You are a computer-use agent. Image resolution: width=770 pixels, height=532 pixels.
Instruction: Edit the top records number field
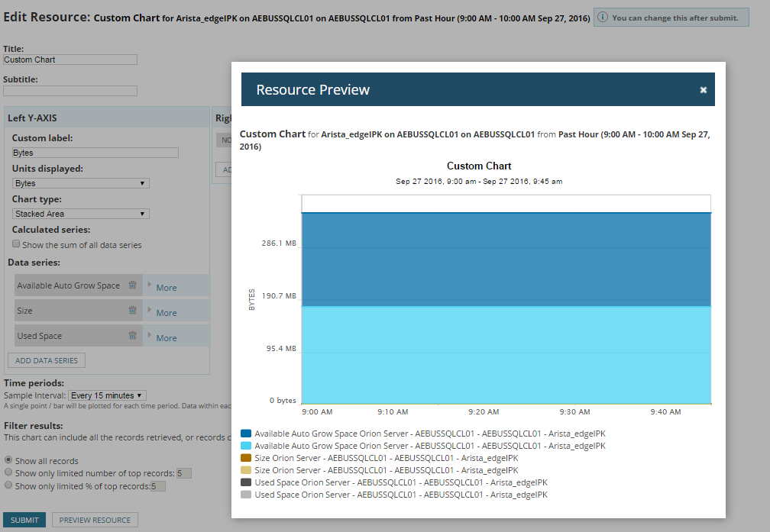pyautogui.click(x=183, y=473)
